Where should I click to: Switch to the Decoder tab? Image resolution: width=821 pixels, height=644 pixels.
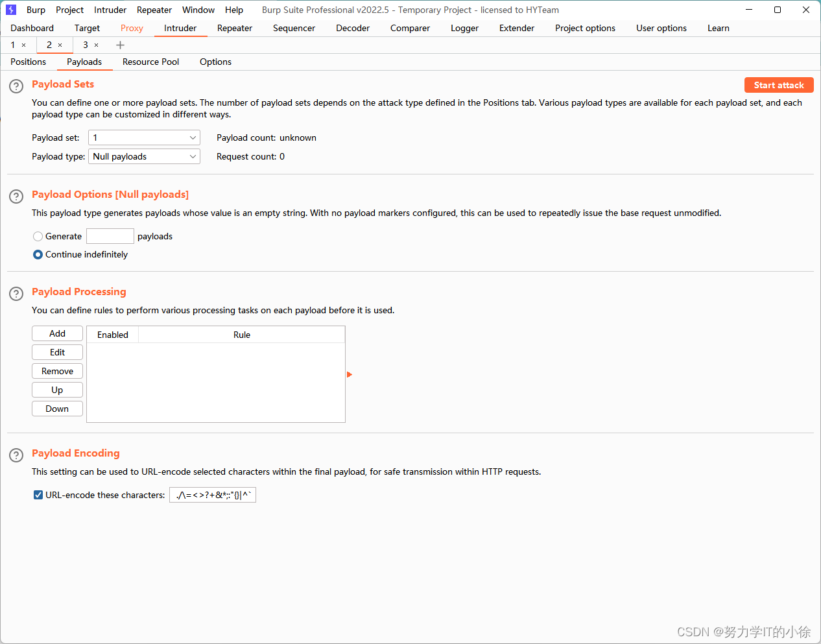(353, 28)
